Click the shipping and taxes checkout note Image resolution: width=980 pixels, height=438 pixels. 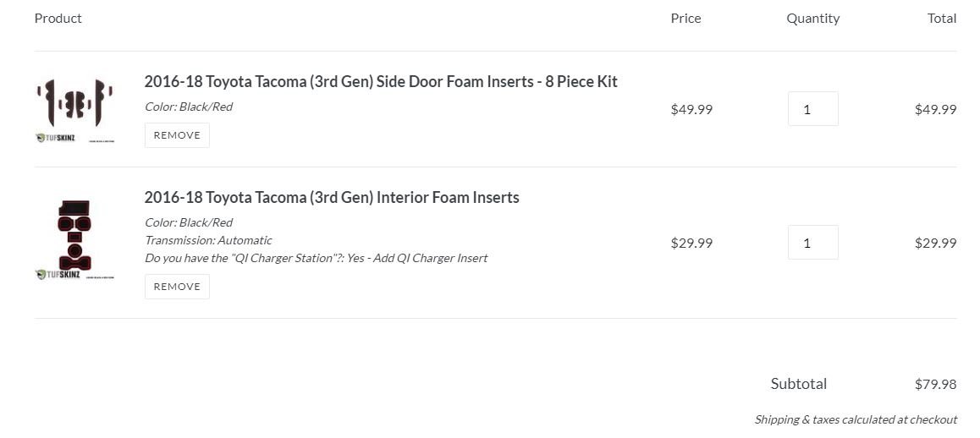856,419
